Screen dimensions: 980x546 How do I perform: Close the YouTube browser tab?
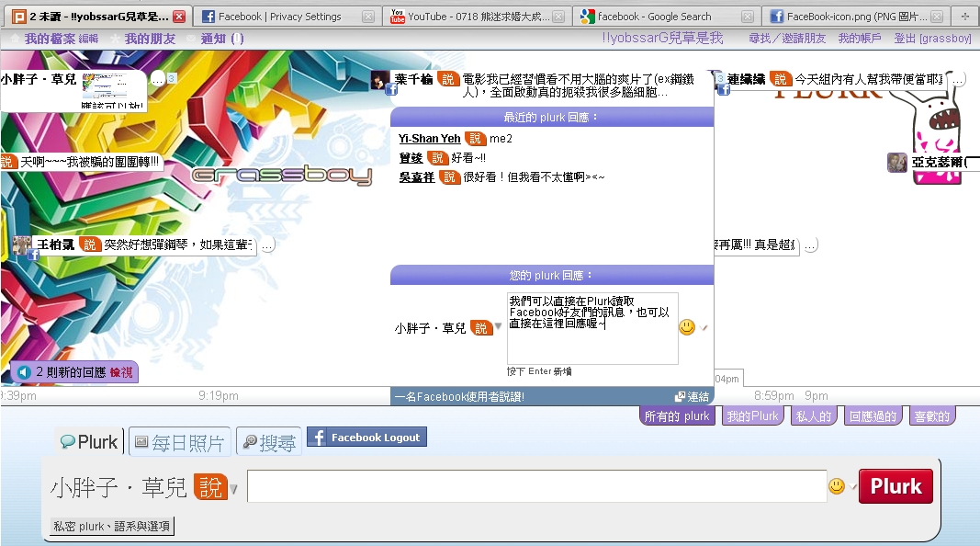(558, 17)
